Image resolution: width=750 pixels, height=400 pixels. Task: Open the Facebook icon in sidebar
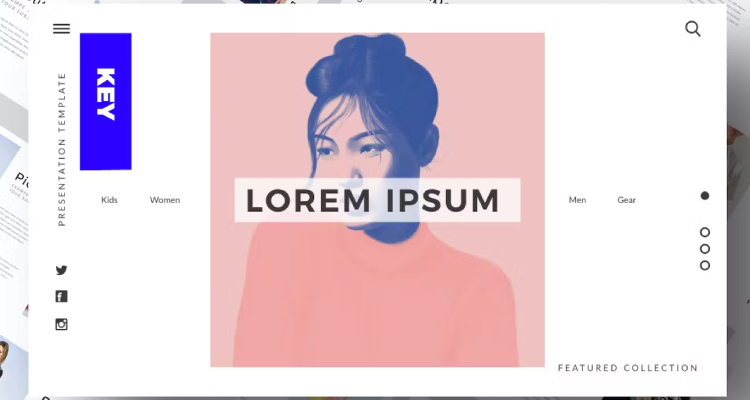[61, 297]
